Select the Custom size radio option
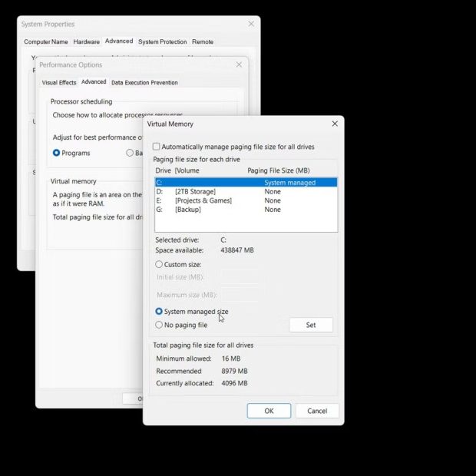This screenshot has width=476, height=476. (x=159, y=265)
